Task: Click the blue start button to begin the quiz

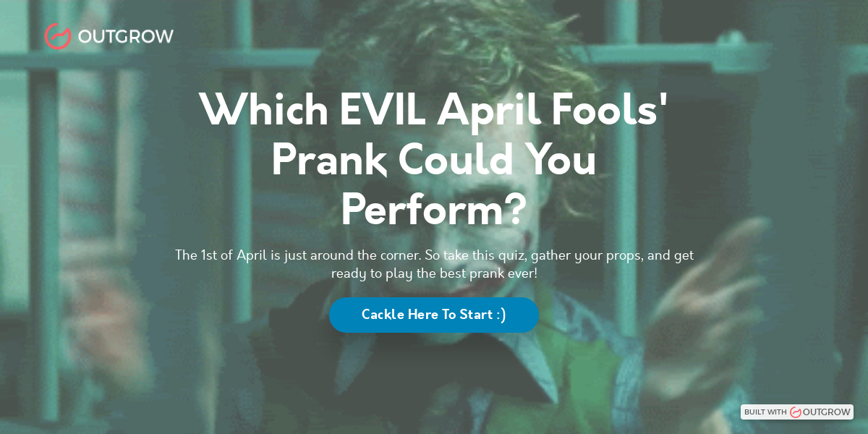Action: tap(434, 315)
